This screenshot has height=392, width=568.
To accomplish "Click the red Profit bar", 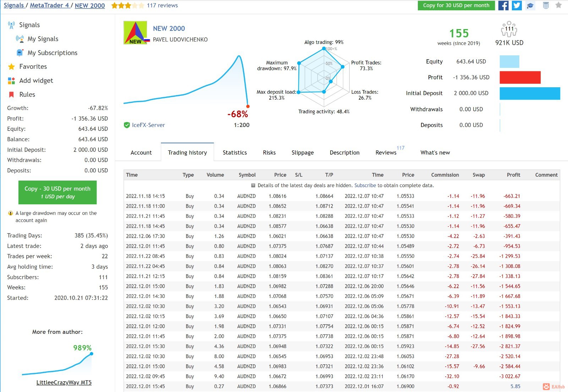I will coord(520,77).
